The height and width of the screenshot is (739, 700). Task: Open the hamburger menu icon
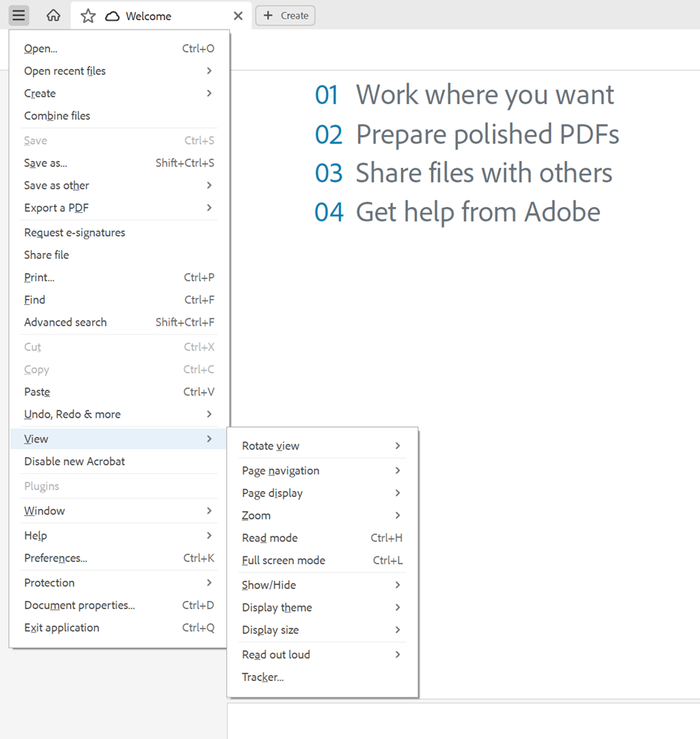19,15
